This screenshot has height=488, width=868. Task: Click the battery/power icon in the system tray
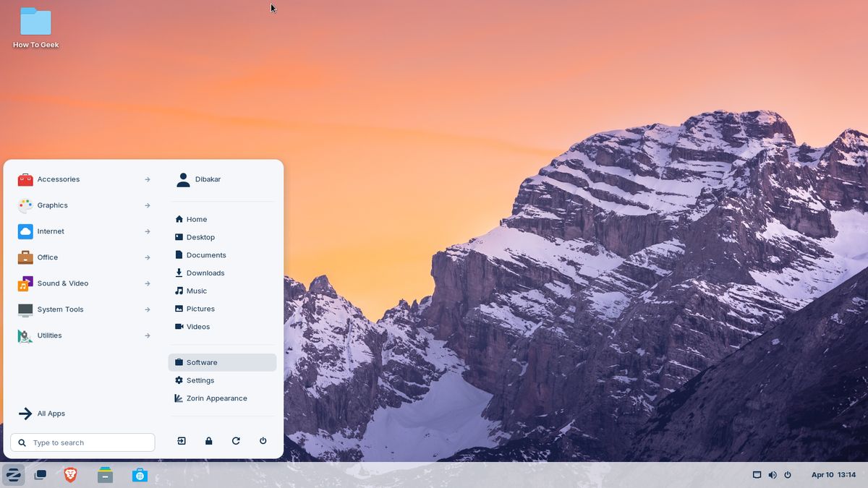[788, 475]
